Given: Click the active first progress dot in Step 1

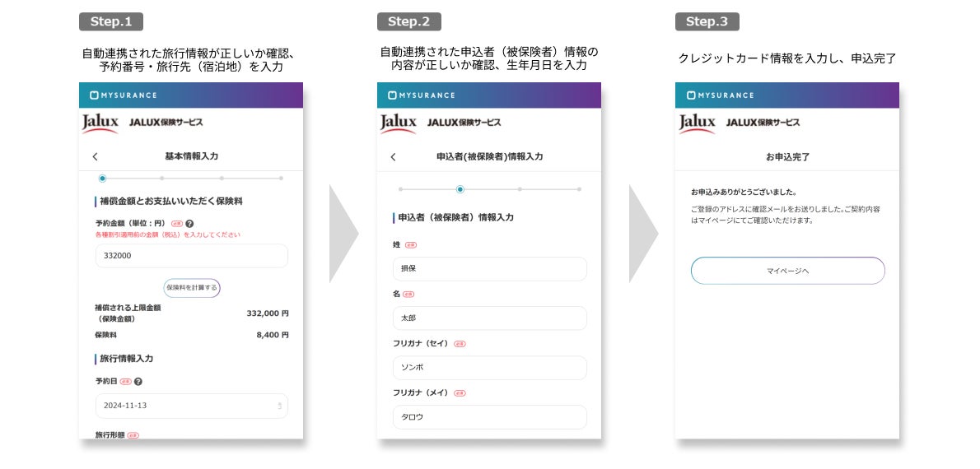Looking at the screenshot, I should pyautogui.click(x=102, y=179).
